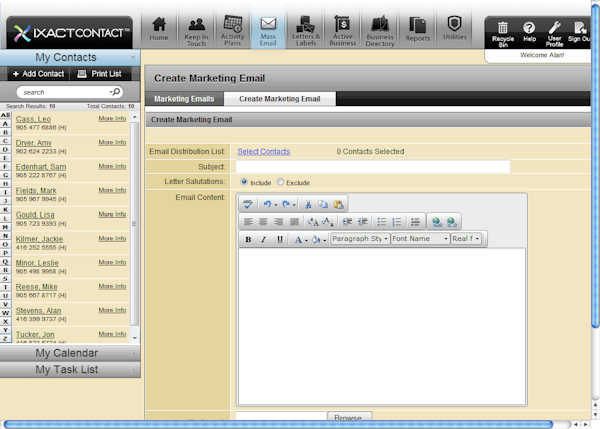Click the Add Contact button
The height and width of the screenshot is (429, 600).
click(35, 75)
